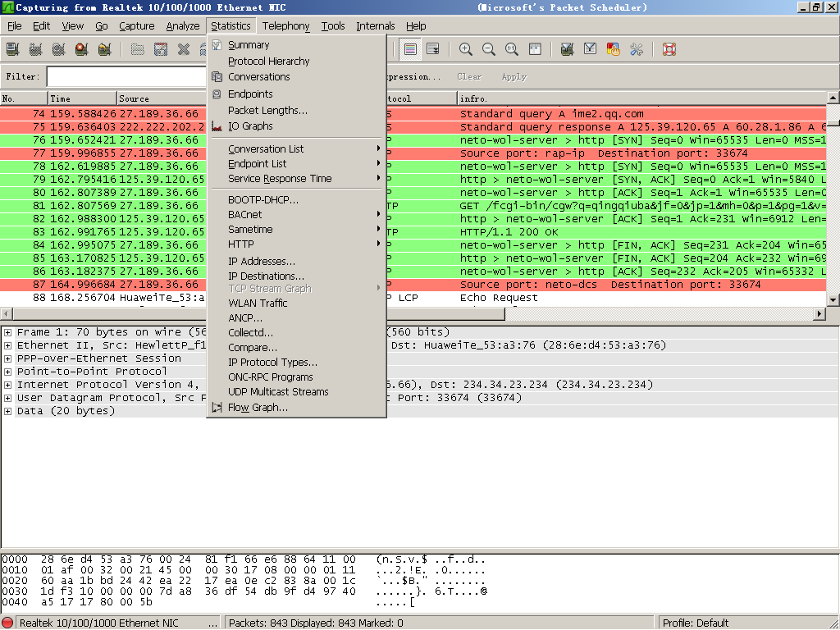Image resolution: width=840 pixels, height=630 pixels.
Task: Expand the Frame 1 tree node
Action: 7,333
